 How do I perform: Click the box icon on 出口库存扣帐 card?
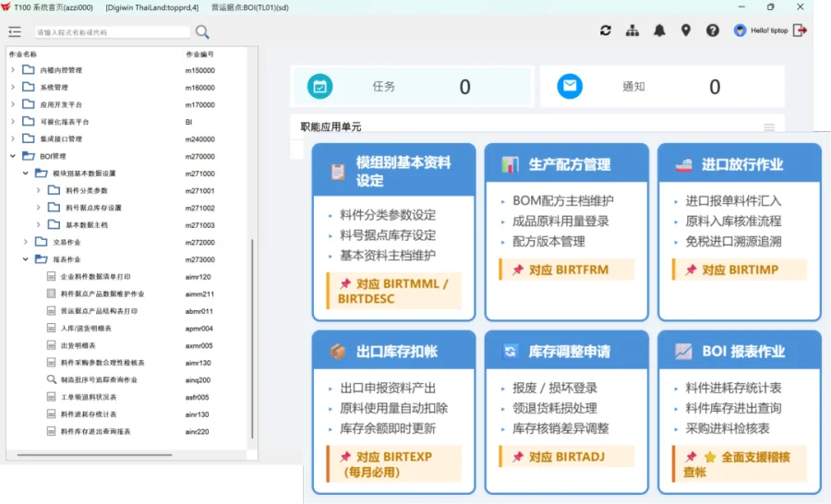[x=338, y=352]
